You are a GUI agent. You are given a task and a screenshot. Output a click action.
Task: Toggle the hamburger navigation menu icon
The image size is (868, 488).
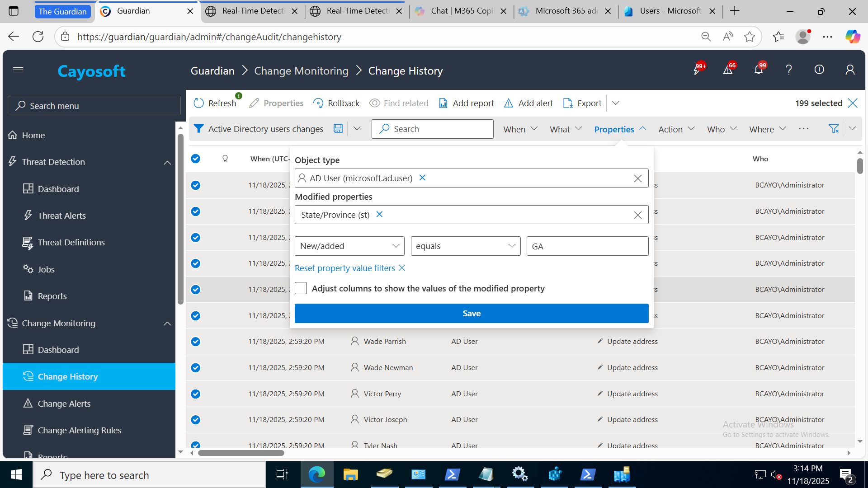18,70
